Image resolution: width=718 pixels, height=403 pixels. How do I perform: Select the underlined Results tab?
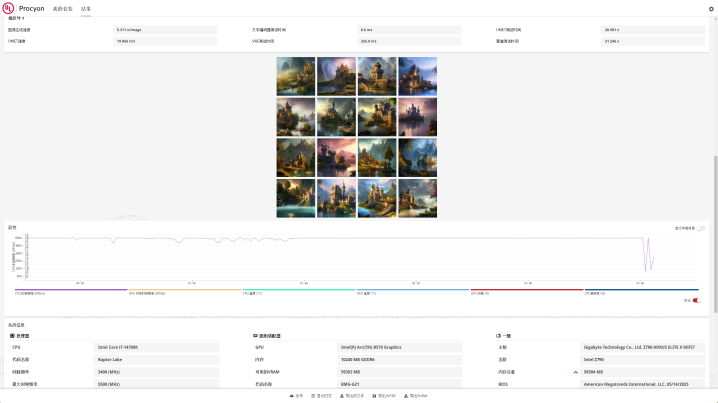point(86,9)
